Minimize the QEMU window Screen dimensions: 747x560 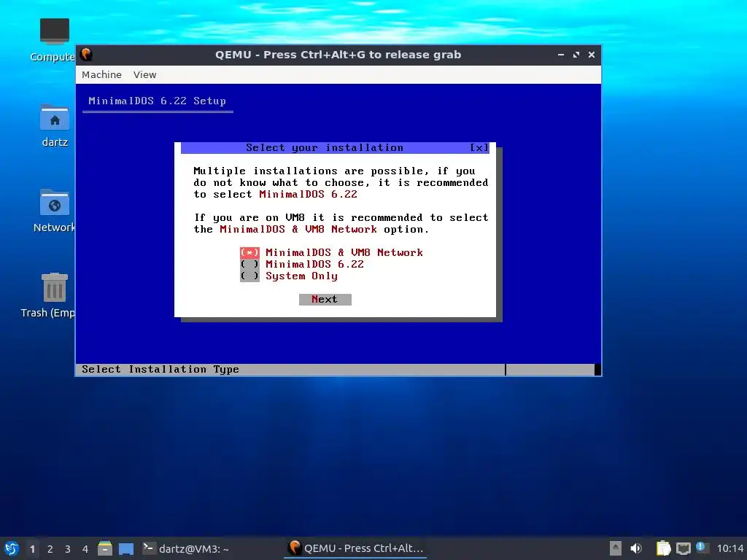[x=561, y=55]
